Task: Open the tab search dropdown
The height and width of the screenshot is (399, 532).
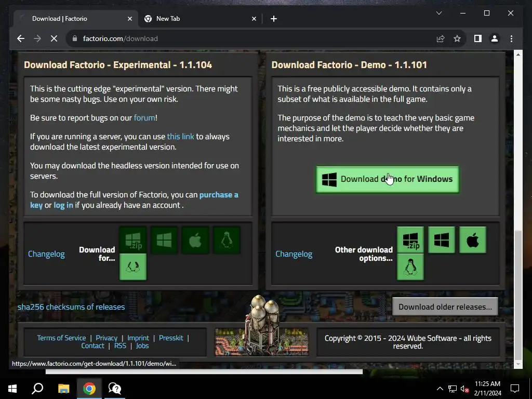Action: click(x=439, y=13)
